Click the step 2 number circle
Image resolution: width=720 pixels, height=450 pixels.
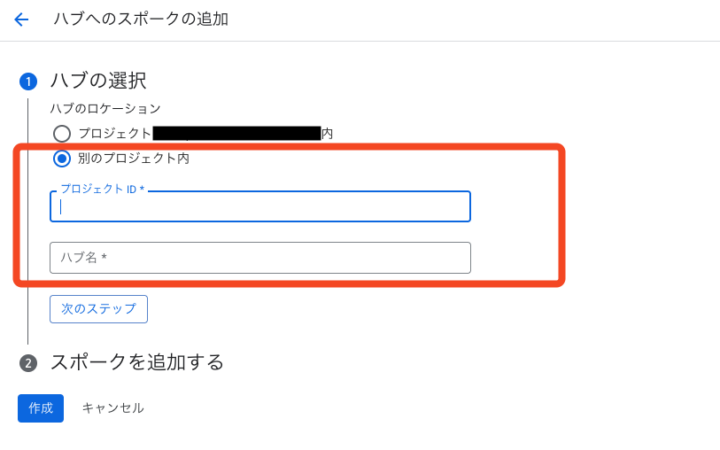tap(27, 362)
